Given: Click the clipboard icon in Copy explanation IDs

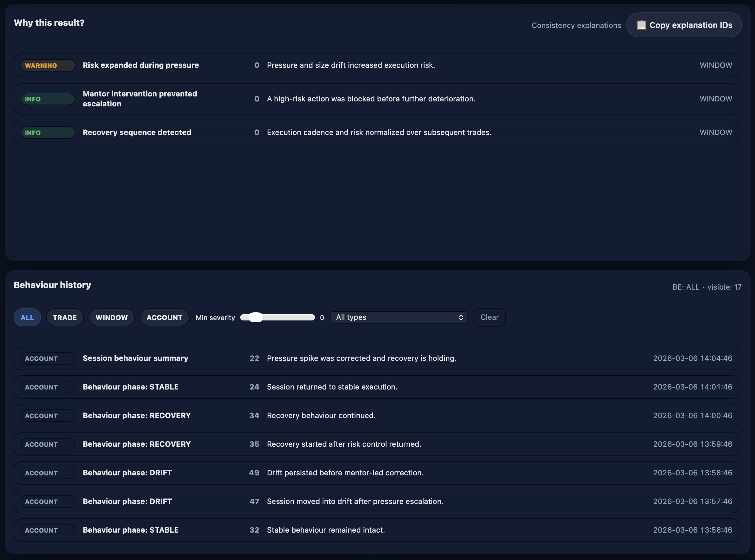Looking at the screenshot, I should coord(641,25).
